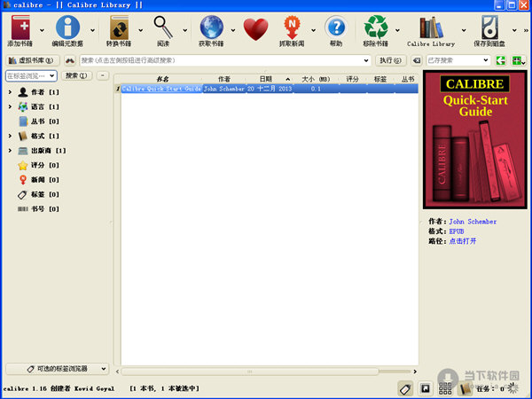Expand the Formats tree node
Viewport: 532px width, 399px height.
point(10,136)
